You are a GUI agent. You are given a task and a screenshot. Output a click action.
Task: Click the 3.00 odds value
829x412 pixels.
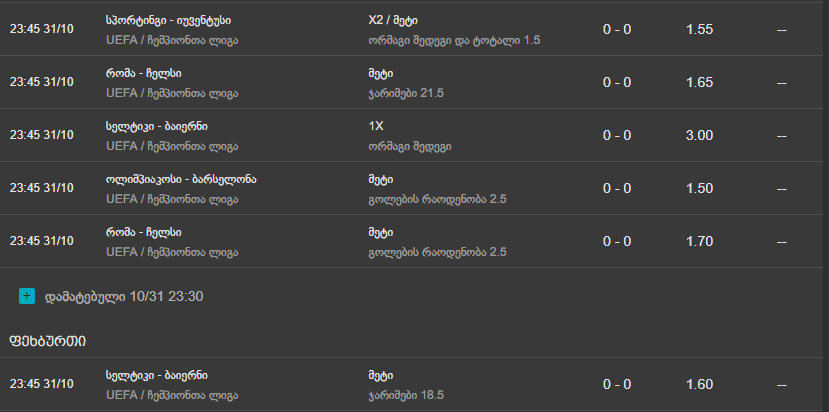click(x=700, y=135)
